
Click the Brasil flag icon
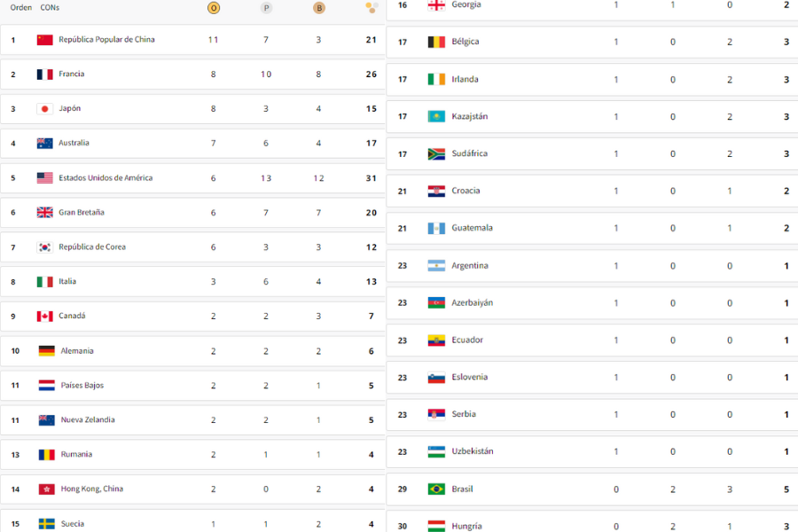coord(436,489)
